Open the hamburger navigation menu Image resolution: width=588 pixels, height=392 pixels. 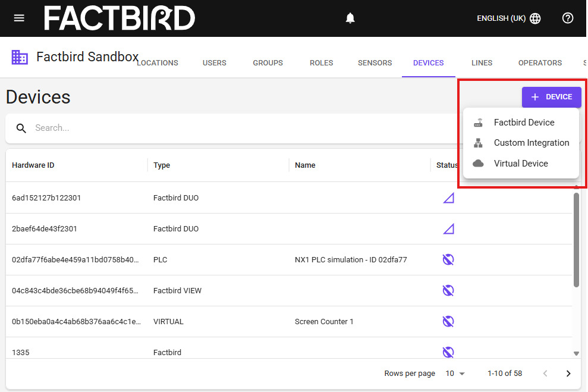point(19,18)
